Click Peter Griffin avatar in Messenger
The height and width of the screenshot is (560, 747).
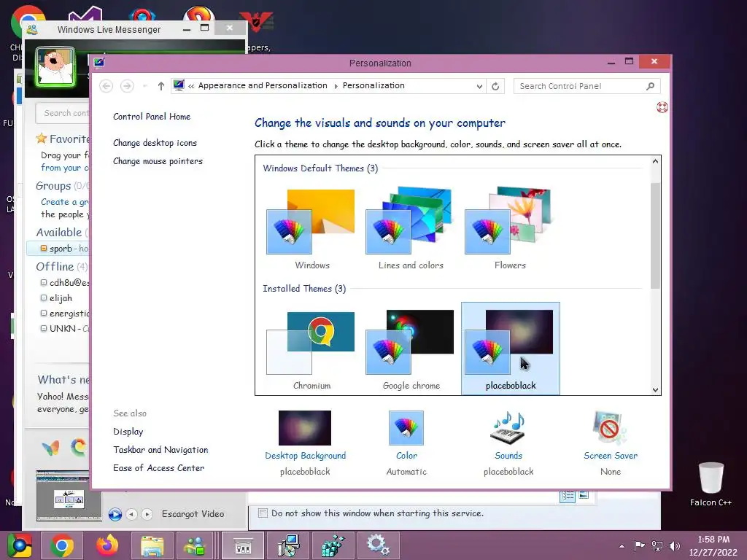(55, 66)
